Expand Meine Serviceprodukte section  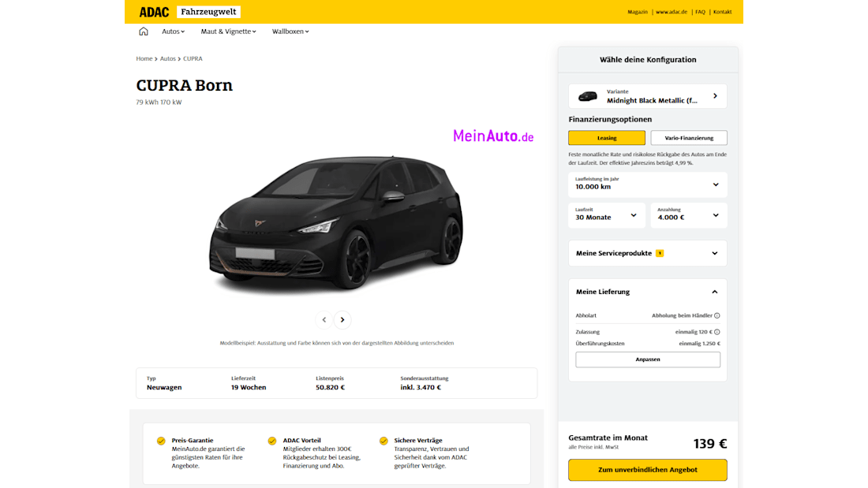pyautogui.click(x=647, y=253)
